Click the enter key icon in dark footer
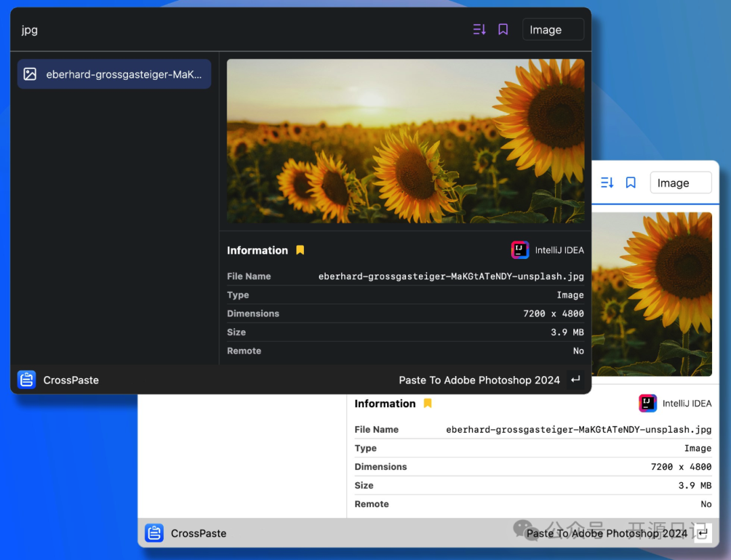 coord(575,380)
